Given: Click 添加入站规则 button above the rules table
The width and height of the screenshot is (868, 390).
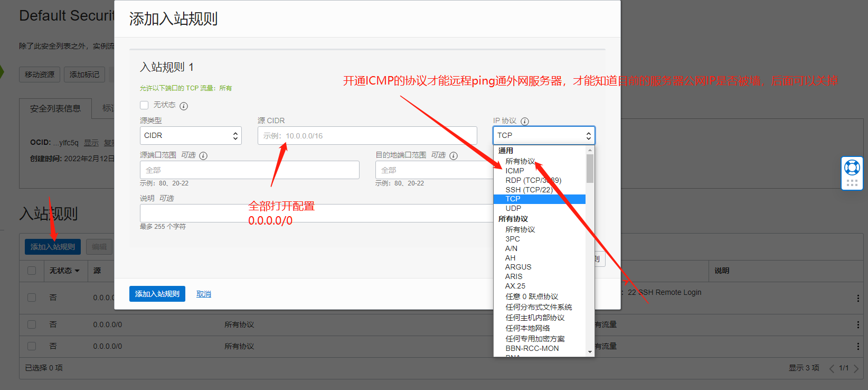Looking at the screenshot, I should 53,247.
